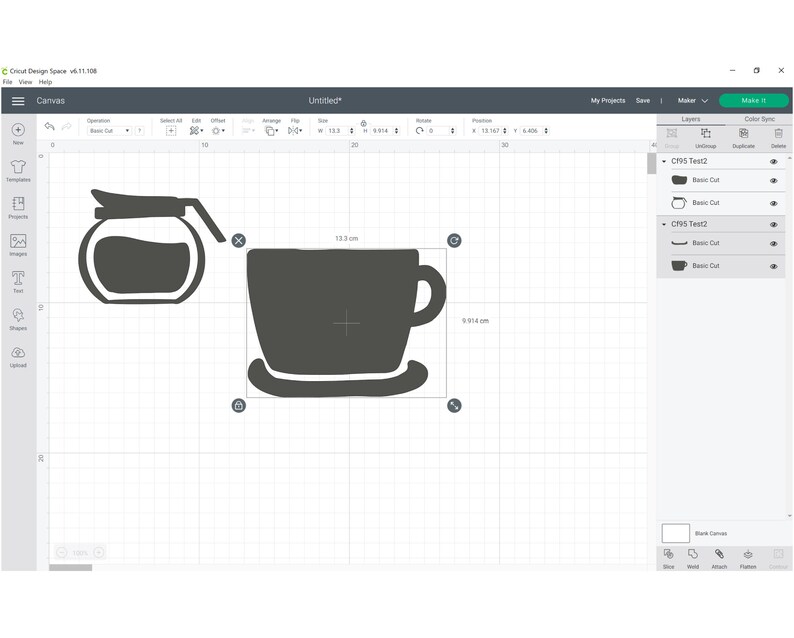Image resolution: width=794 pixels, height=638 pixels.
Task: Click the rotate handle on the cup
Action: (454, 241)
